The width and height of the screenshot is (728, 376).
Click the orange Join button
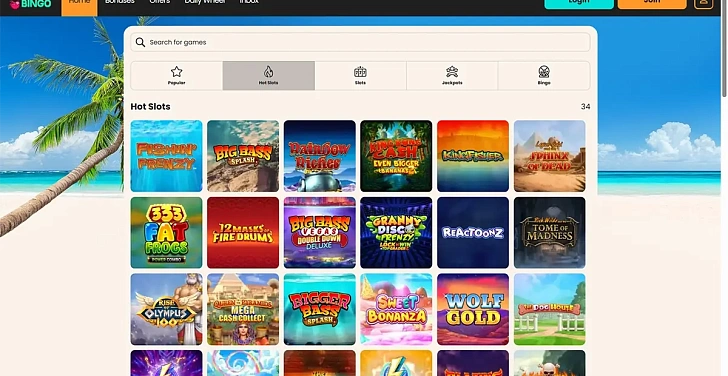click(x=652, y=3)
